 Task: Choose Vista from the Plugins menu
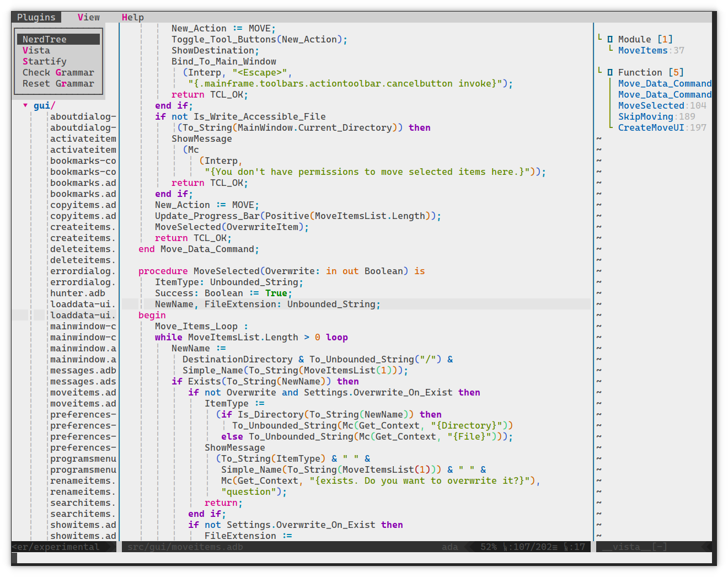coord(58,50)
